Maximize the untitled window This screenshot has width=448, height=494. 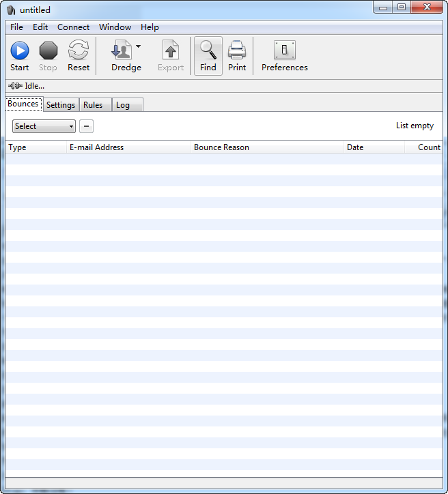(402, 8)
